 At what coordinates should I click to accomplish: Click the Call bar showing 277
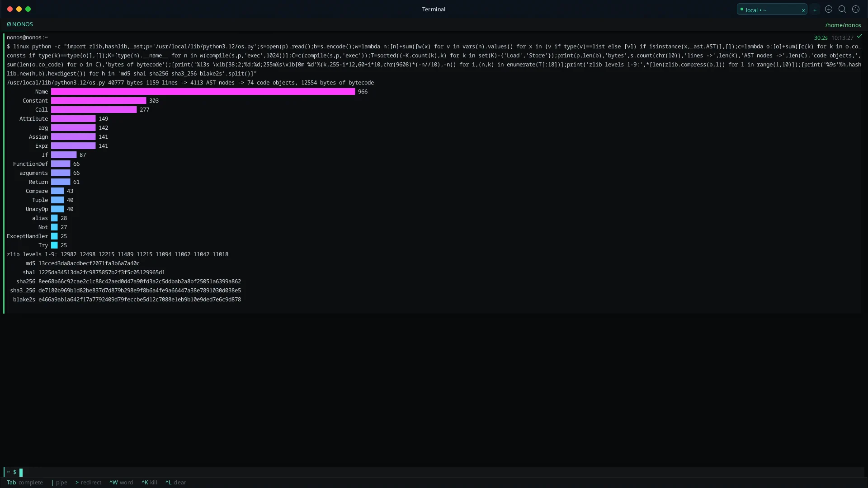[94, 110]
